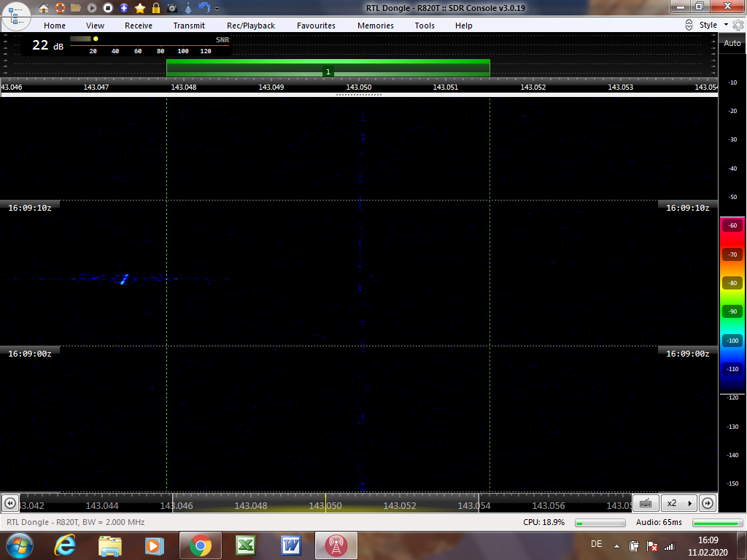
Task: Click the yellow centre marker at 143.050
Action: tap(325, 503)
